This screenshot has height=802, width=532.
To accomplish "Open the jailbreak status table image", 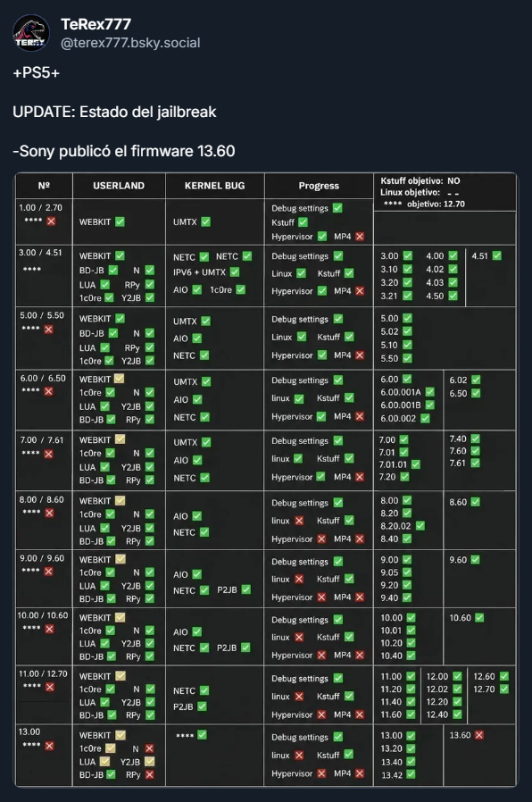I will [266, 480].
